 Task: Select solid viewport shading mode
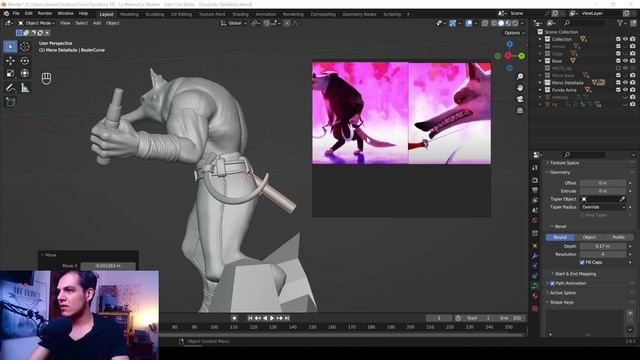pyautogui.click(x=501, y=23)
